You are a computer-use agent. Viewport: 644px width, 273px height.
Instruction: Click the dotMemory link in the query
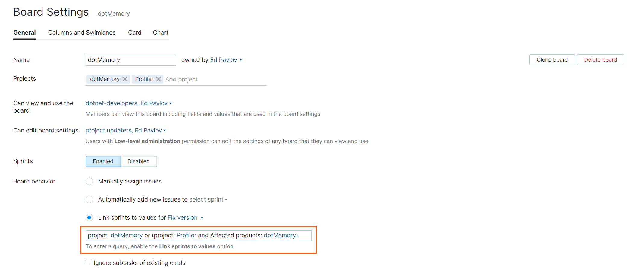pyautogui.click(x=127, y=235)
